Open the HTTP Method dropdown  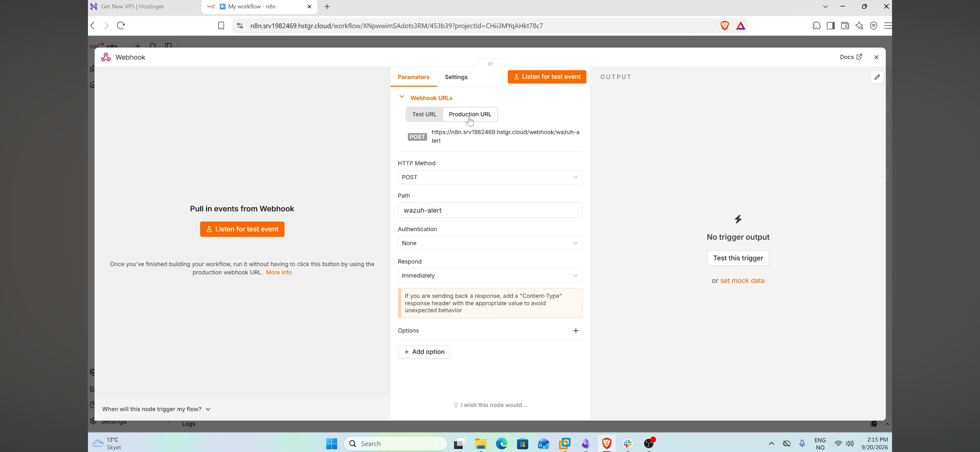point(490,177)
